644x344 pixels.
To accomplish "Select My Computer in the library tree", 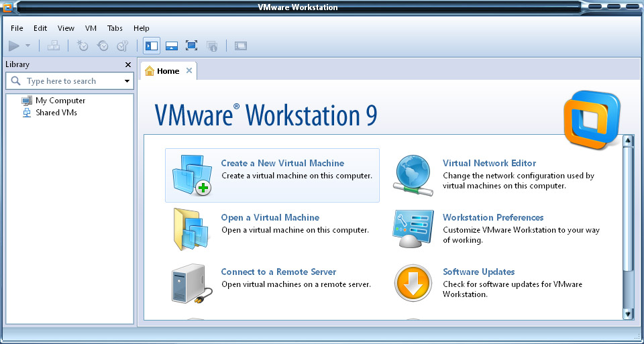I will 60,101.
